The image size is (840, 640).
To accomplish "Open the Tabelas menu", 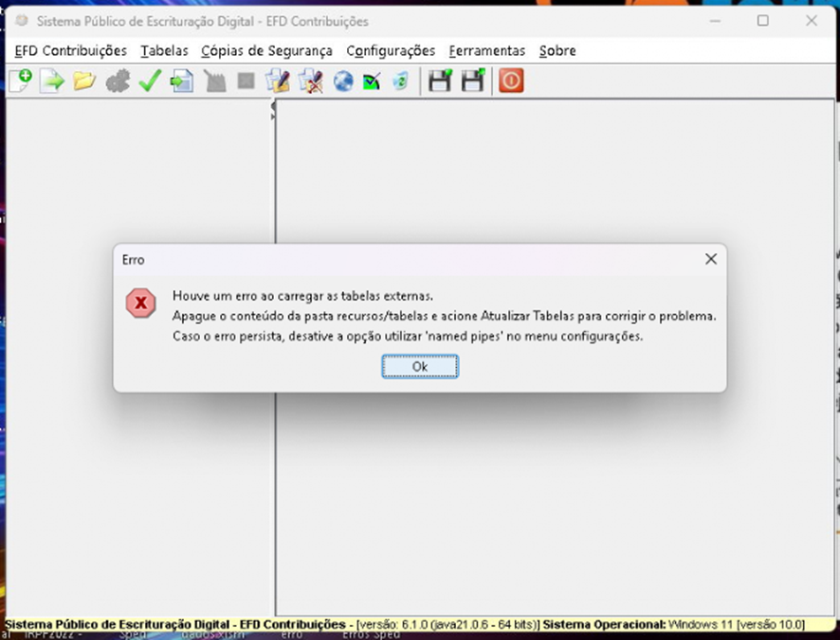I will pos(164,51).
